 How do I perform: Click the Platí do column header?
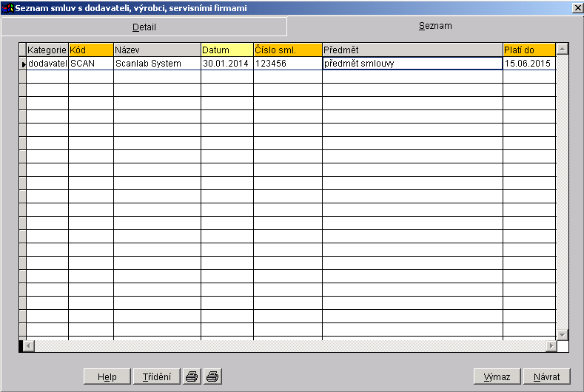[x=528, y=50]
